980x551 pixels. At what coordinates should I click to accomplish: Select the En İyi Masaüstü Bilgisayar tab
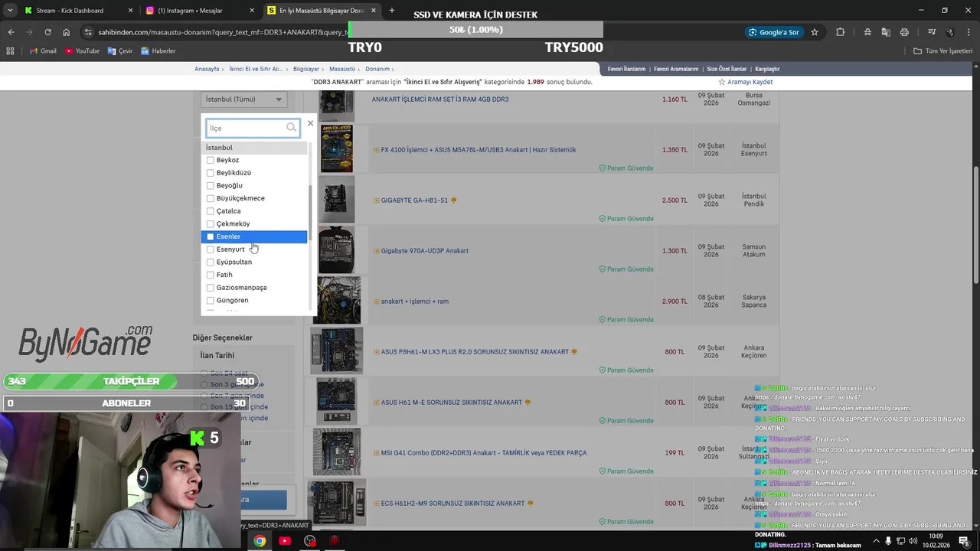(x=322, y=11)
